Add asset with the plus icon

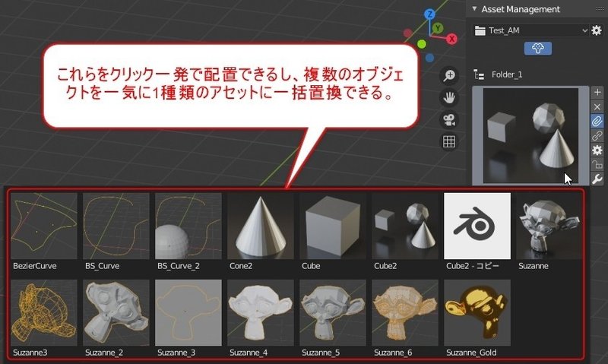coord(597,92)
